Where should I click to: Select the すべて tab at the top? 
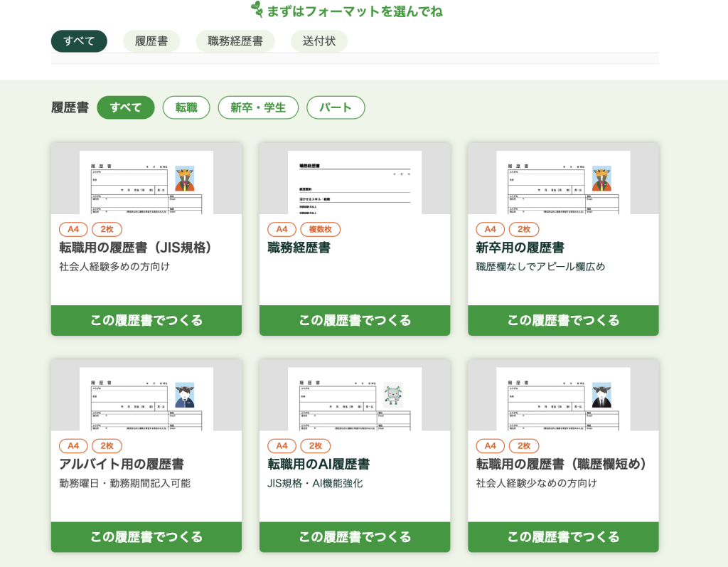point(79,41)
